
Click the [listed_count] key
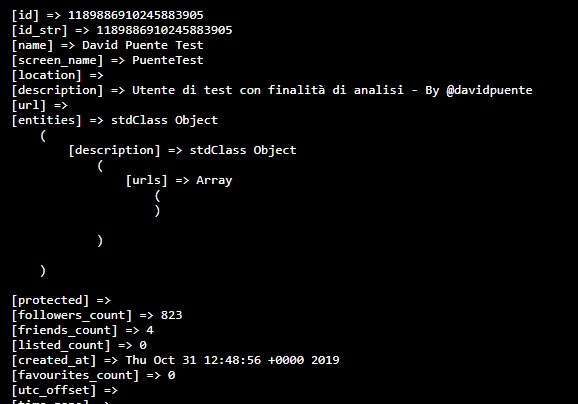[61, 345]
